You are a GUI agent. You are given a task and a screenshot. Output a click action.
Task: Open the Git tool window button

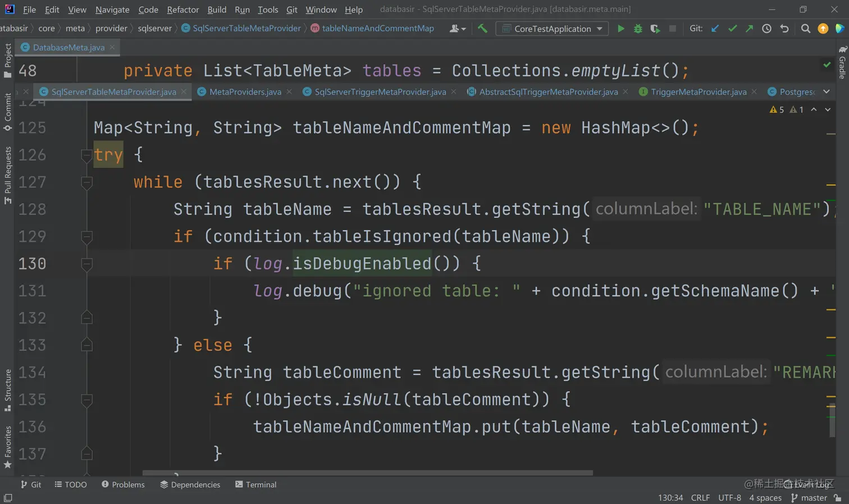(31, 484)
